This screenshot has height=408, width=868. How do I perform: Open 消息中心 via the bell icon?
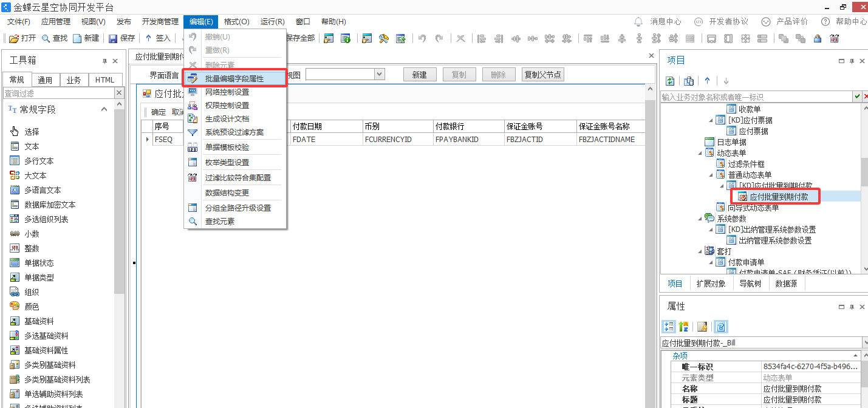[x=638, y=22]
